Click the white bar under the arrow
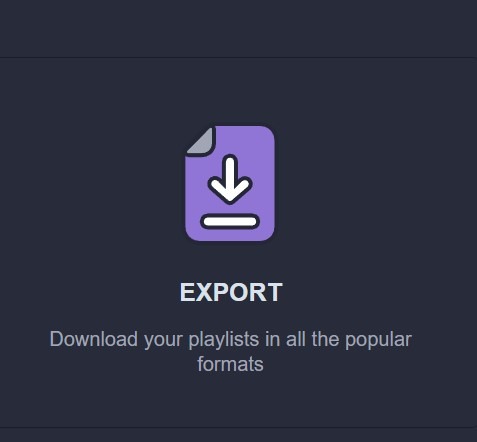 point(230,221)
